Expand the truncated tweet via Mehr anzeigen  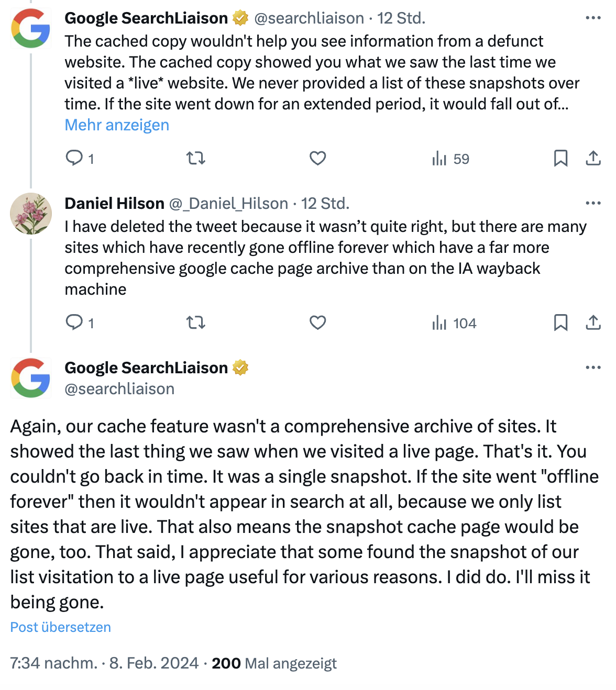point(116,125)
